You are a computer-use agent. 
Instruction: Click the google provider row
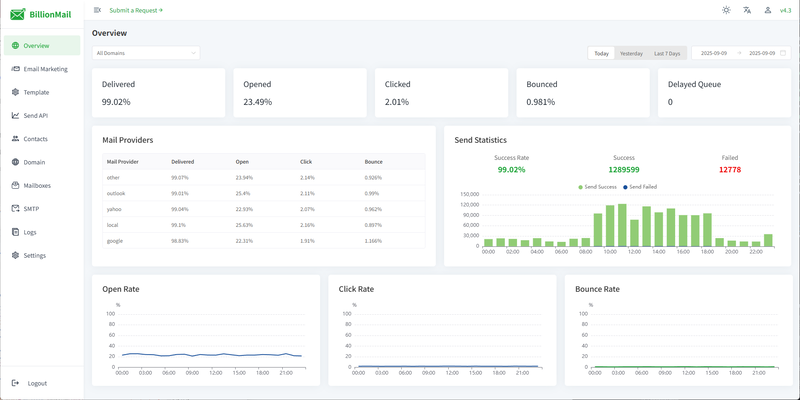264,241
